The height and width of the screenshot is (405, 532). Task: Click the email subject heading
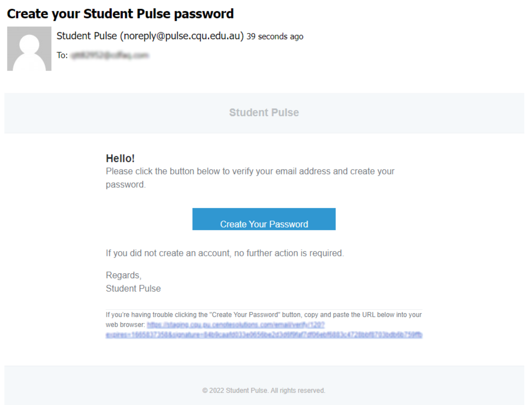coord(120,14)
